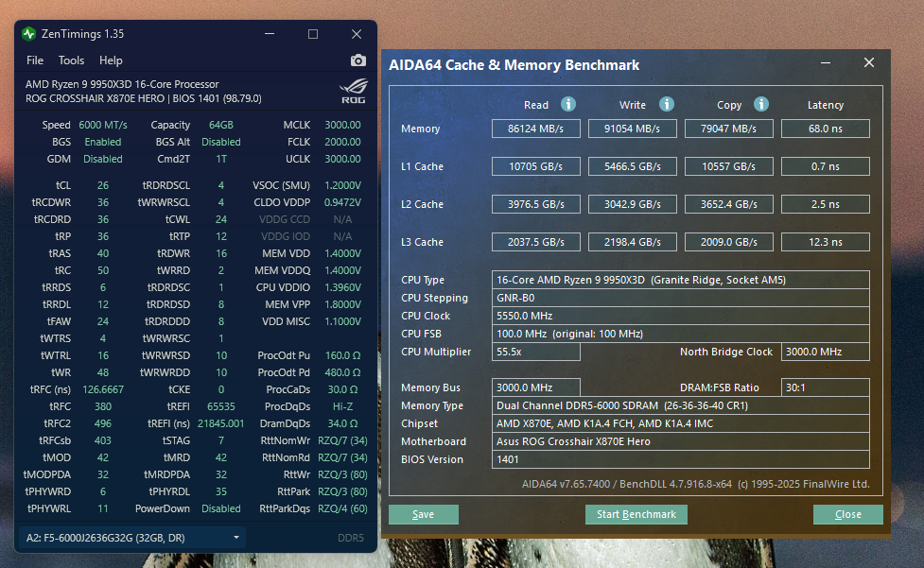Viewport: 924px width, 568px height.
Task: Click the Memory Read 86124 MB/s field
Action: click(x=535, y=129)
